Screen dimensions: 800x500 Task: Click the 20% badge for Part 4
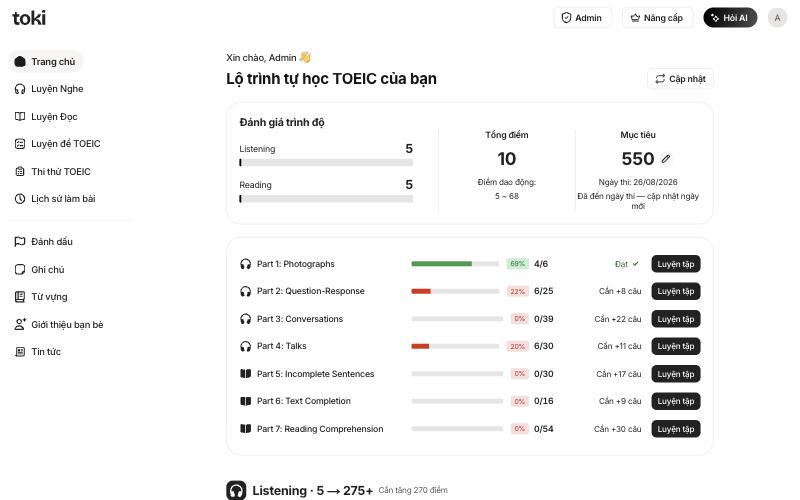(517, 346)
